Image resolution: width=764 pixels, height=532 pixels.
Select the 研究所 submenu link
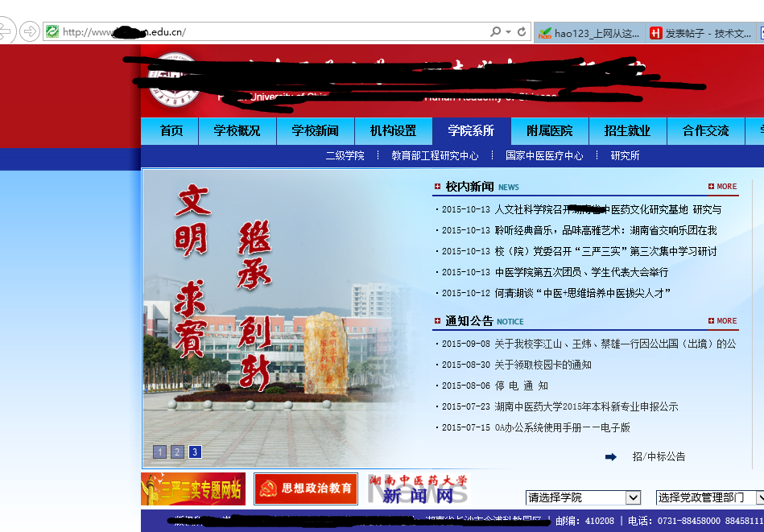coord(626,155)
